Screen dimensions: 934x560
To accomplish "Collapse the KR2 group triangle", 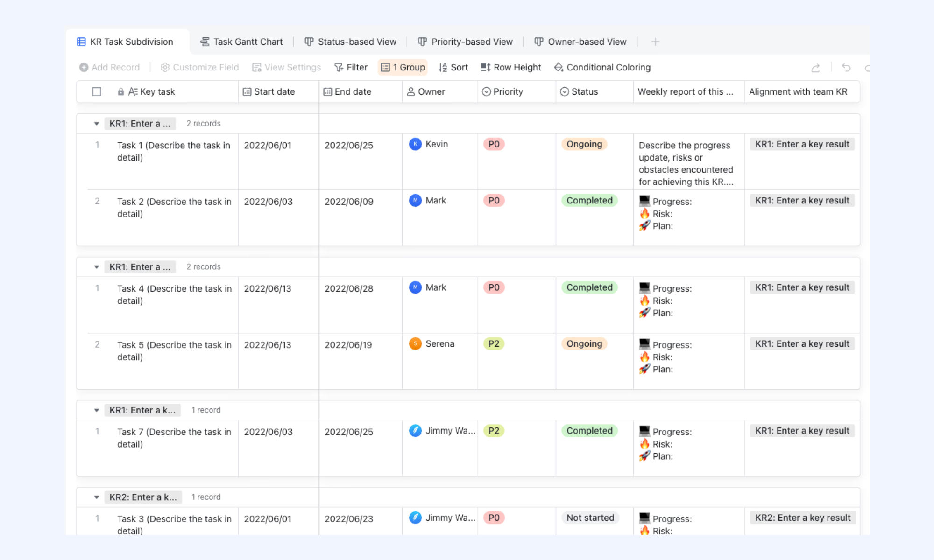I will click(x=97, y=497).
